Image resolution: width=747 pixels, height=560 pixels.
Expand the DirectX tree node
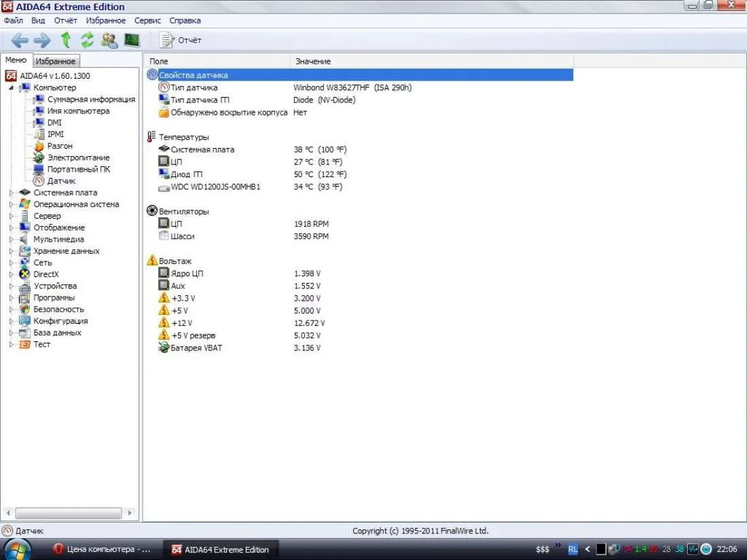[x=11, y=274]
